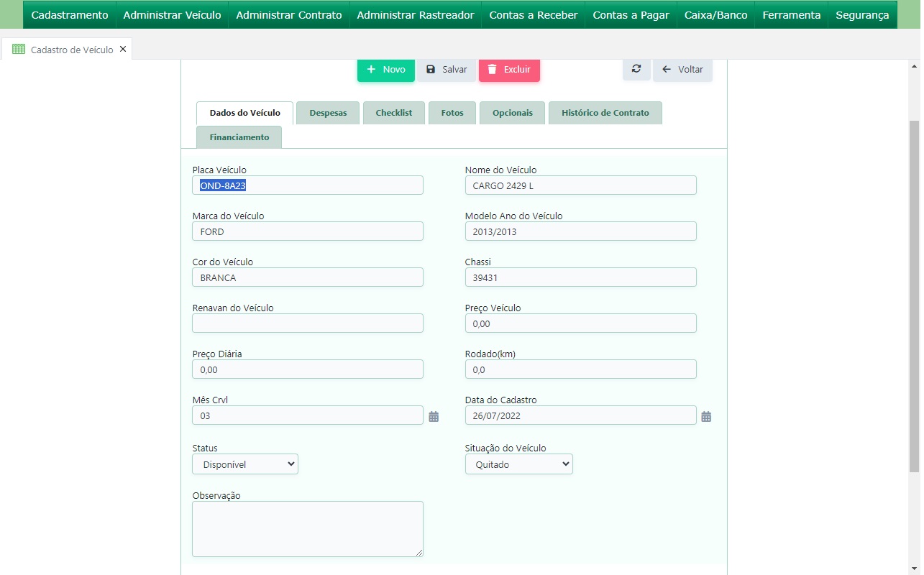Switch to the Despesas tab
The image size is (924, 575).
[x=328, y=113]
